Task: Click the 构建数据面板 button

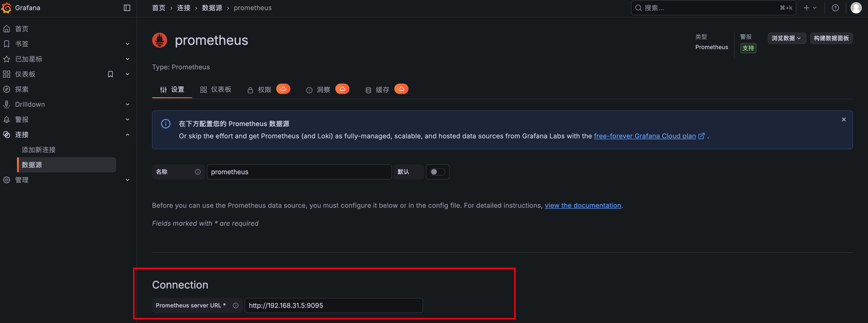Action: click(831, 38)
